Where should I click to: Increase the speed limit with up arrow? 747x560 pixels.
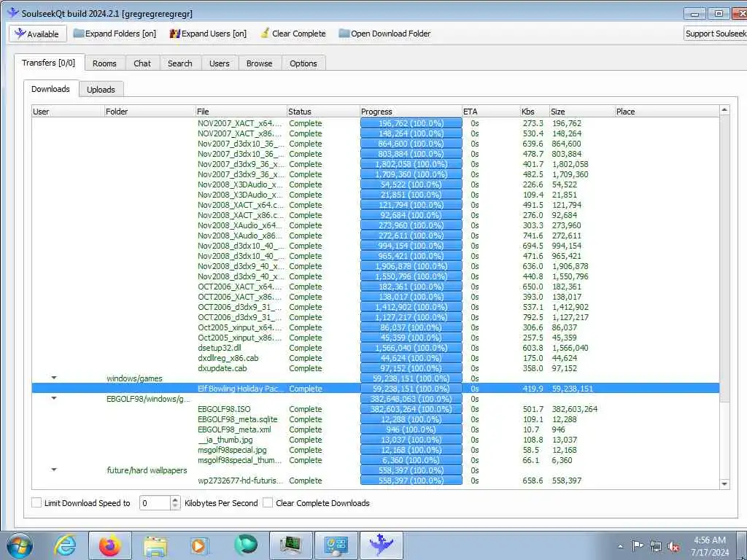tap(175, 499)
